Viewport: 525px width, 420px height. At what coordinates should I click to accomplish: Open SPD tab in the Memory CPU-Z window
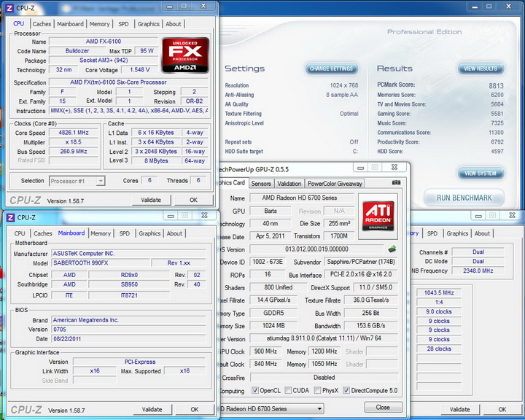click(432, 233)
